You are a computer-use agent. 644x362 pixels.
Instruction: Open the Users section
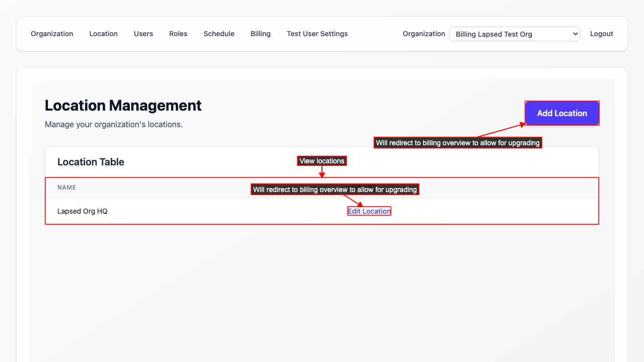(x=143, y=34)
